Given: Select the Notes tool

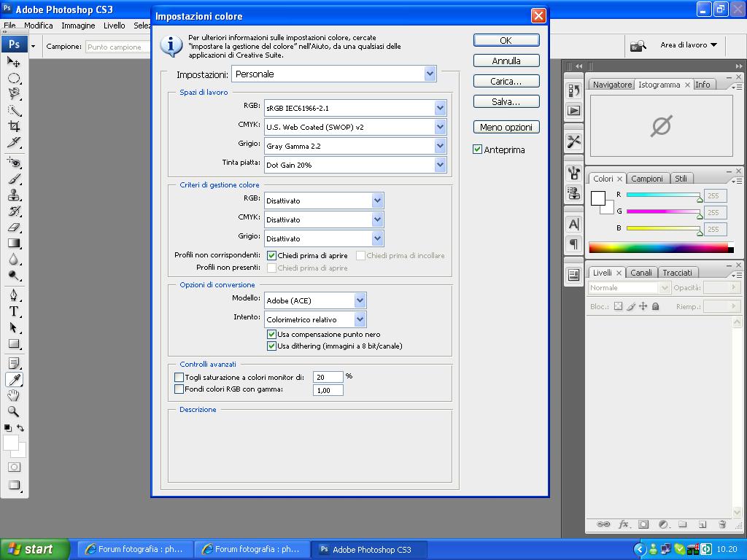Looking at the screenshot, I should [14, 363].
